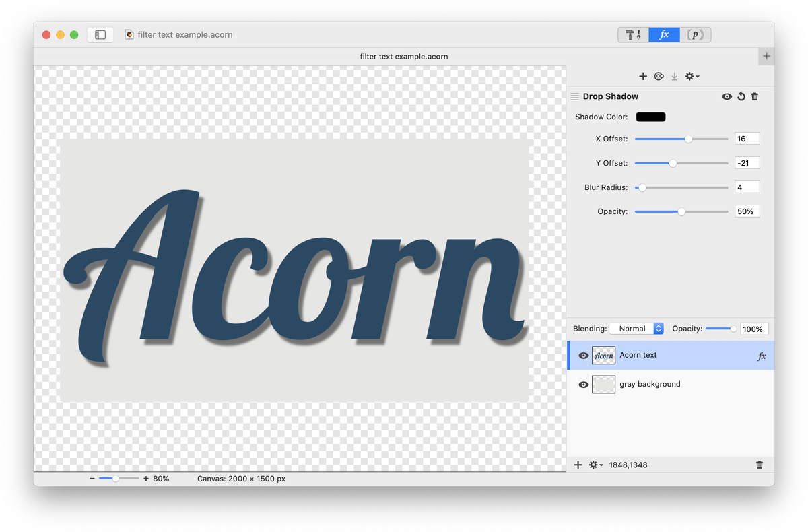Adjust the Blur Radius slider
This screenshot has width=808, height=532.
click(x=681, y=187)
